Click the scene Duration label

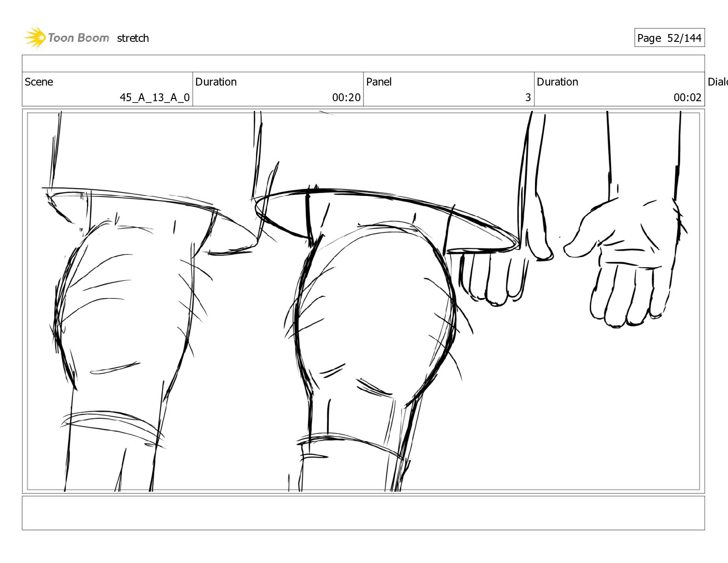(216, 82)
